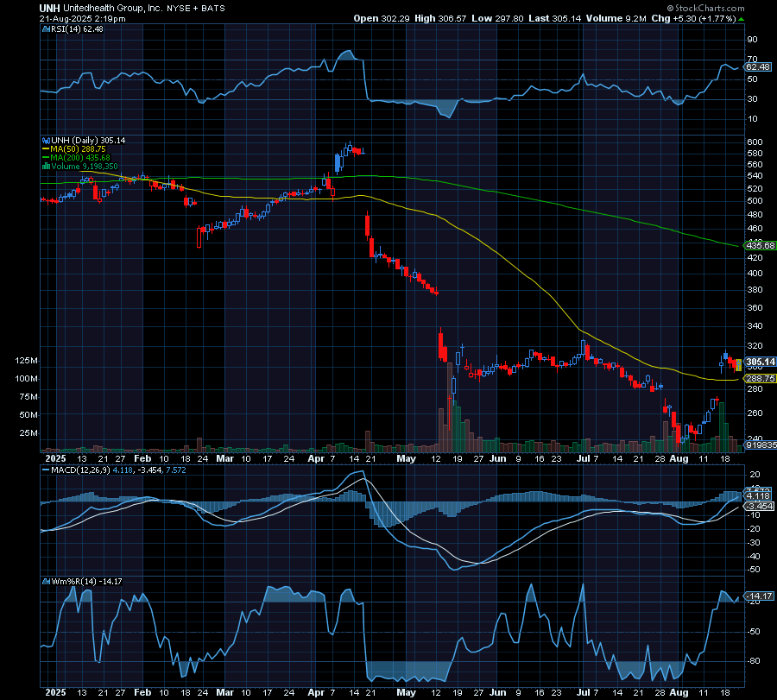Click the UNH (Daily) 305.14 legend entry

[88, 141]
